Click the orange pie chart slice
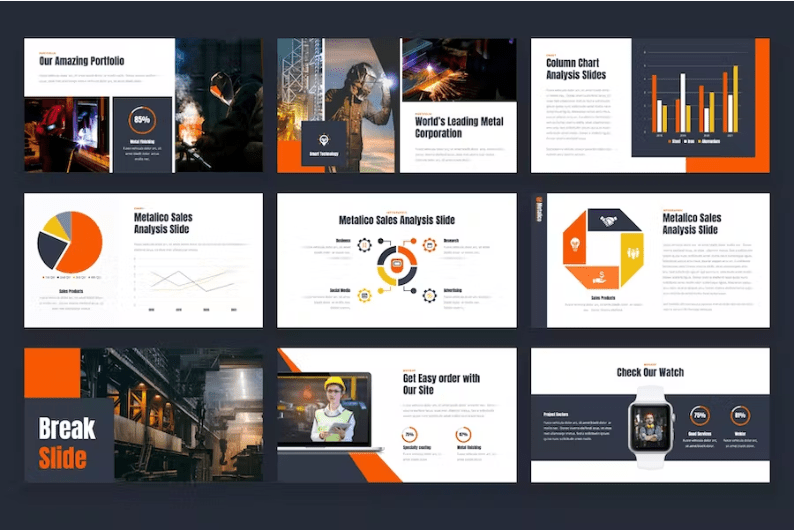The image size is (794, 530). (x=83, y=243)
